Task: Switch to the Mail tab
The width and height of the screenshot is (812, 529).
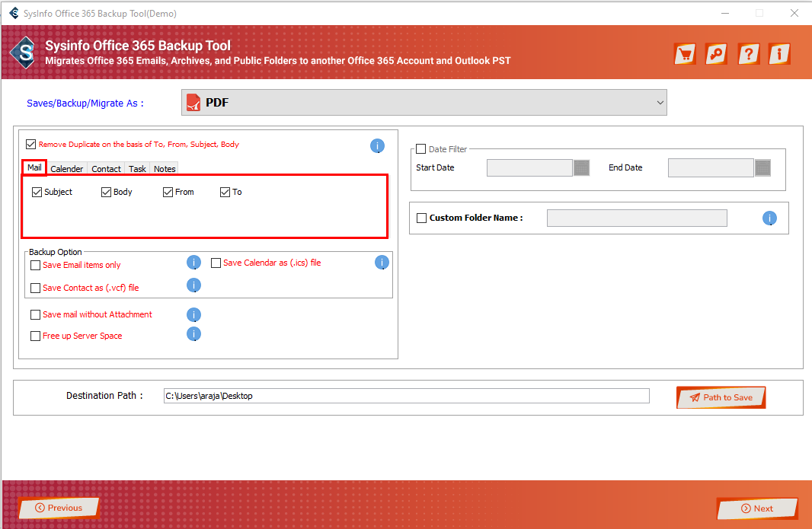Action: pos(35,167)
